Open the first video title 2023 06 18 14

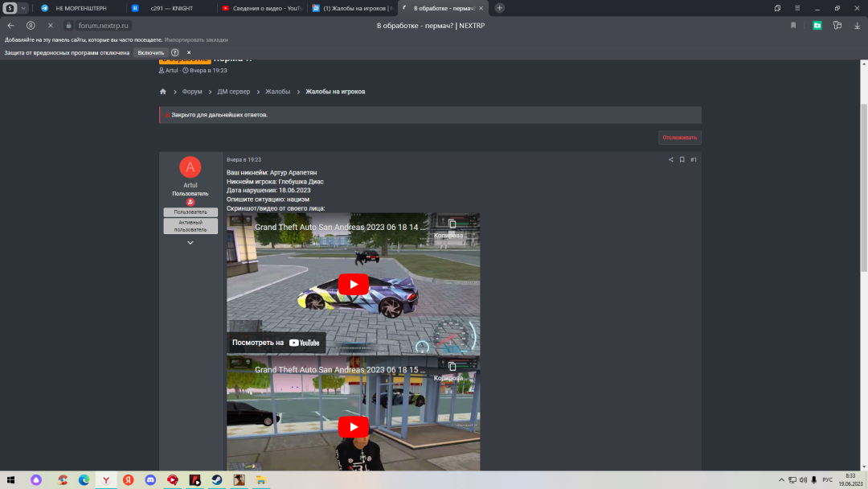click(340, 227)
